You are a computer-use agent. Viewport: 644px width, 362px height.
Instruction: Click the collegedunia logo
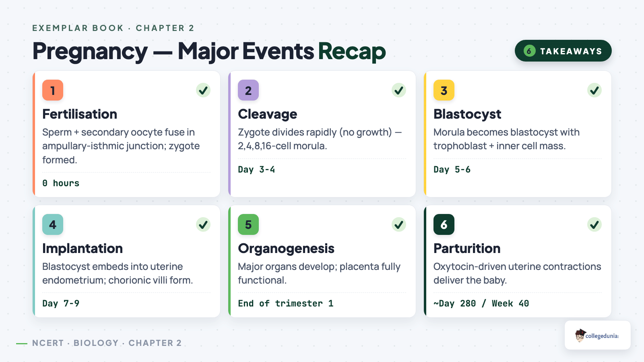[x=598, y=335]
